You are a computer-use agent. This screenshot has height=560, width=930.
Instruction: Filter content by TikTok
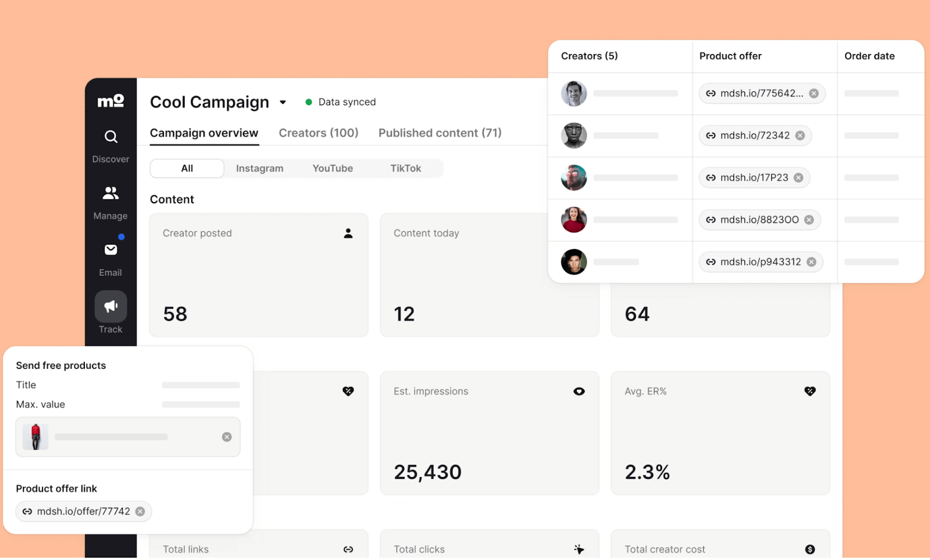(x=406, y=168)
